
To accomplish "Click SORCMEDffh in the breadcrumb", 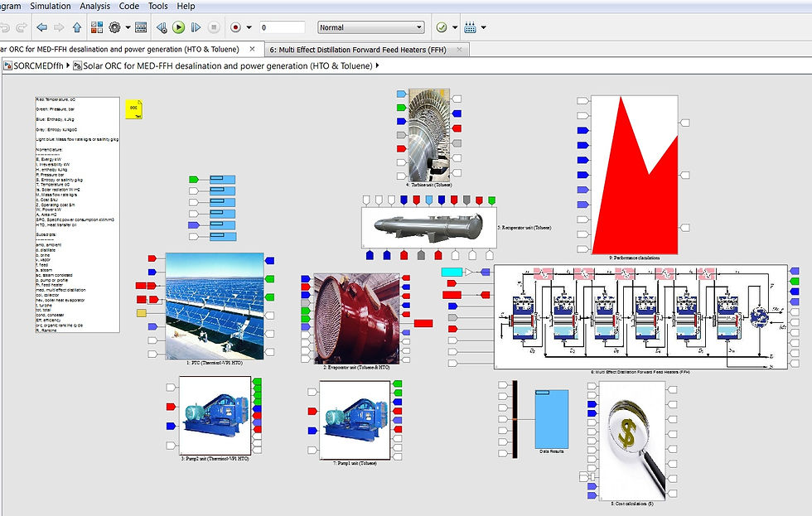I will click(x=38, y=65).
